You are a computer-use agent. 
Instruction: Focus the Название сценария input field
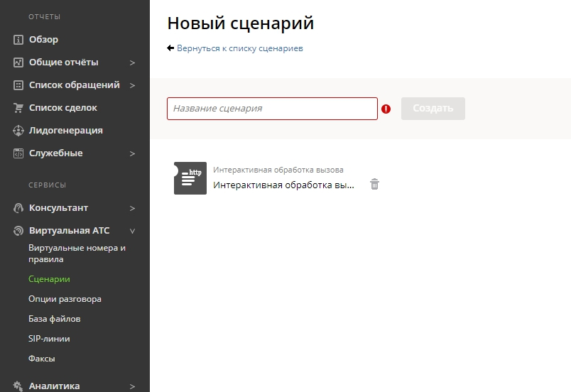273,109
